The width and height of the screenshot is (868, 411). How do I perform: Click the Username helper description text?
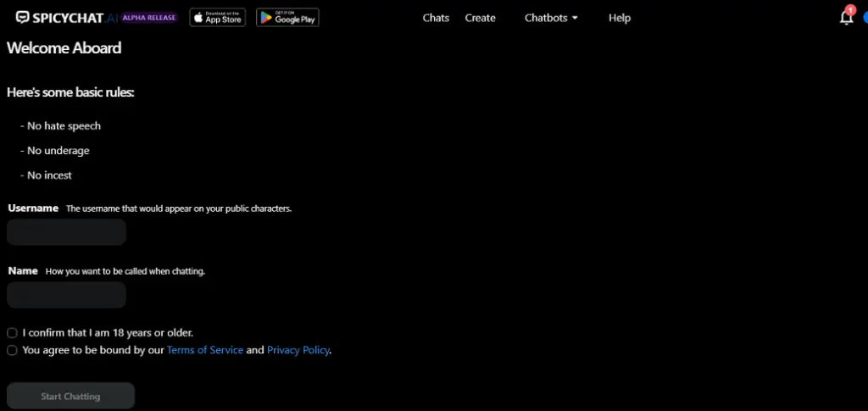pyautogui.click(x=179, y=209)
